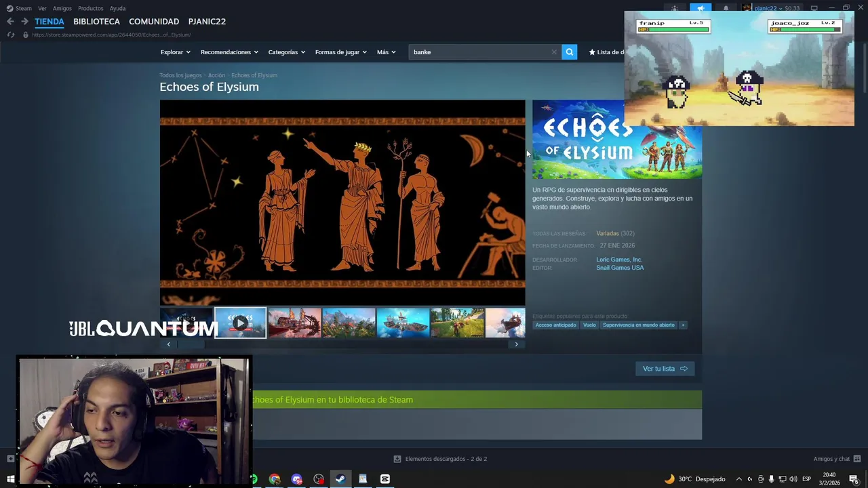Open the Amigos menu
Screen dimensions: 868x488
coord(62,8)
